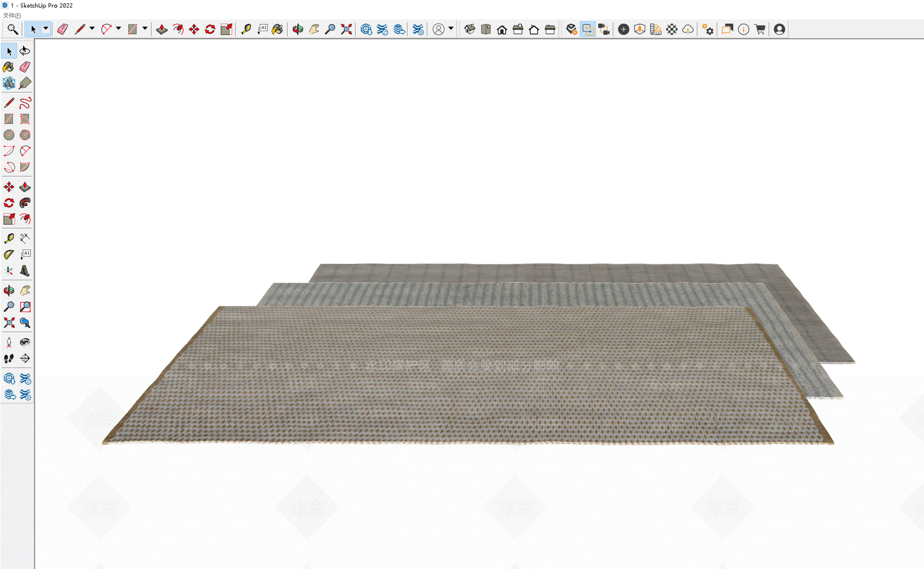Open Enscape account icon
Viewport: 924px width, 569px height.
point(780,29)
